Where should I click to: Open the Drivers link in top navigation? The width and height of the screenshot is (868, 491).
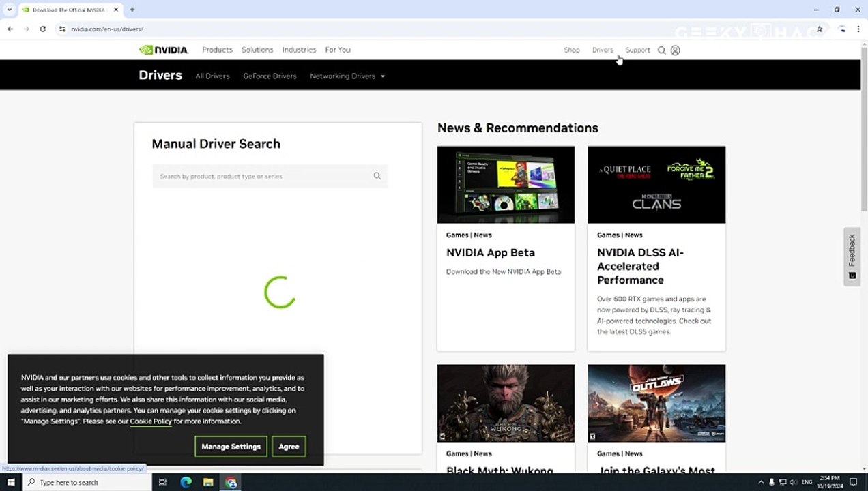tap(603, 50)
